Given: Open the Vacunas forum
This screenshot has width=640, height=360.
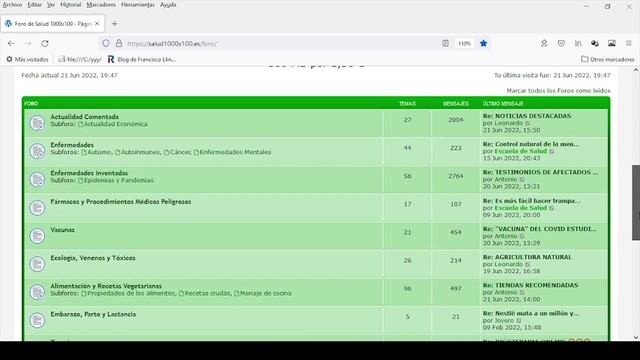Looking at the screenshot, I should coord(62,230).
